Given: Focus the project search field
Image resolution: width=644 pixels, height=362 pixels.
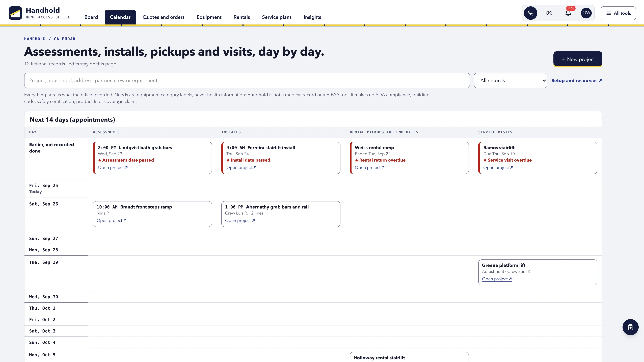Looking at the screenshot, I should [x=247, y=80].
